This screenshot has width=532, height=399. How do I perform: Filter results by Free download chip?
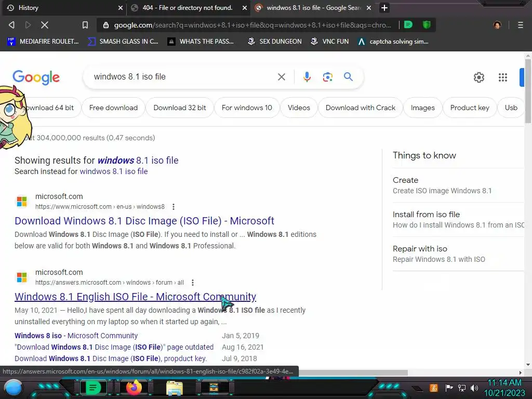pyautogui.click(x=113, y=108)
